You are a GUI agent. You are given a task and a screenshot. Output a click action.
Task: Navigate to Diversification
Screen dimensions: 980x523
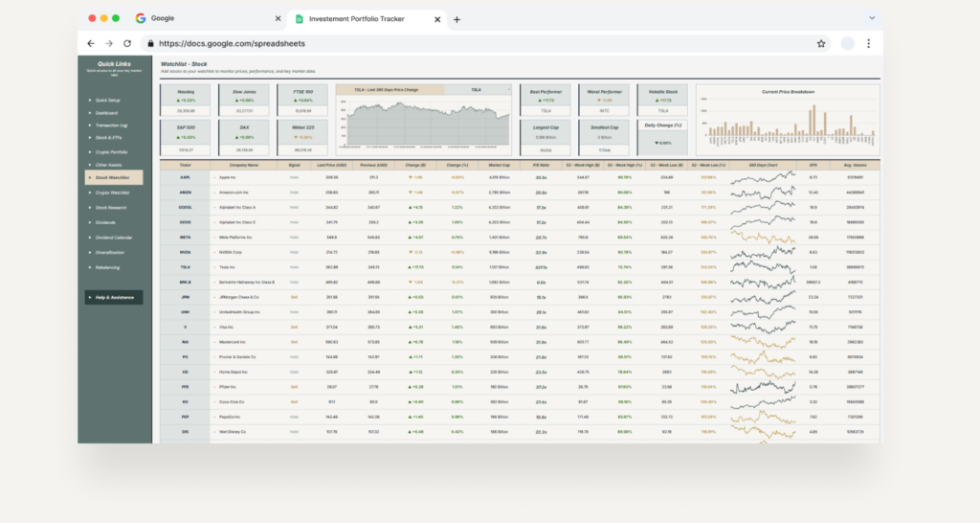click(x=109, y=253)
